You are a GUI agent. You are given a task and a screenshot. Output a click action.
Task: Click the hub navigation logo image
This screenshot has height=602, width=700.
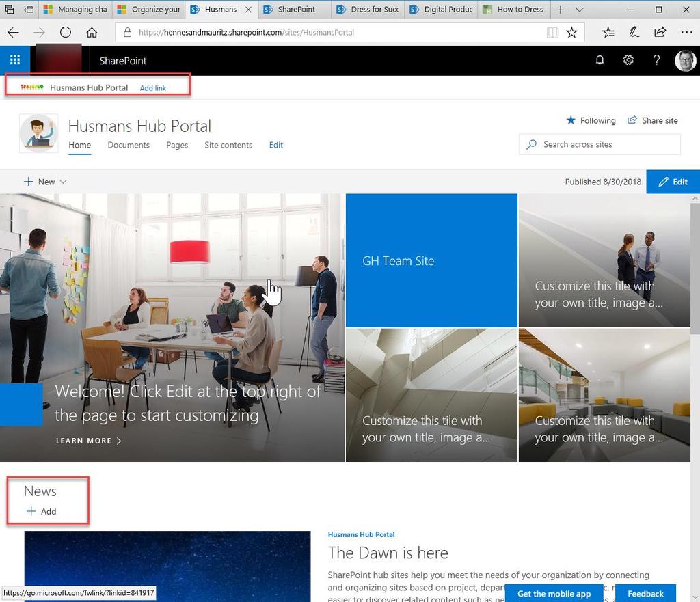pyautogui.click(x=31, y=87)
